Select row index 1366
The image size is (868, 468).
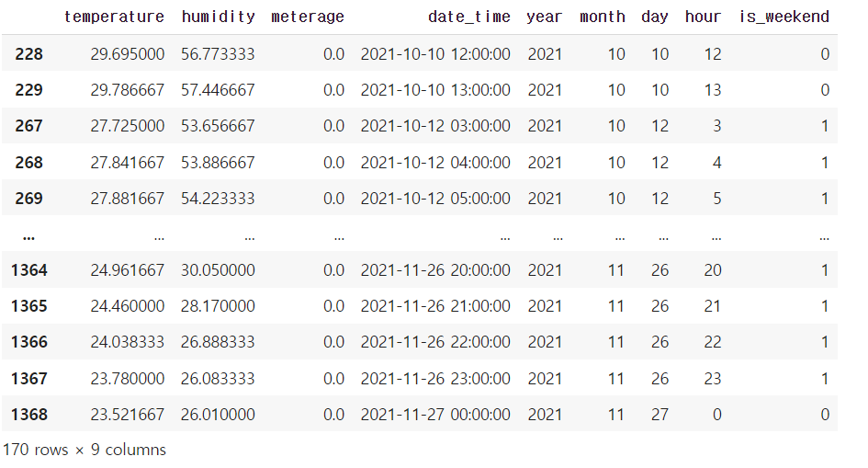click(28, 342)
